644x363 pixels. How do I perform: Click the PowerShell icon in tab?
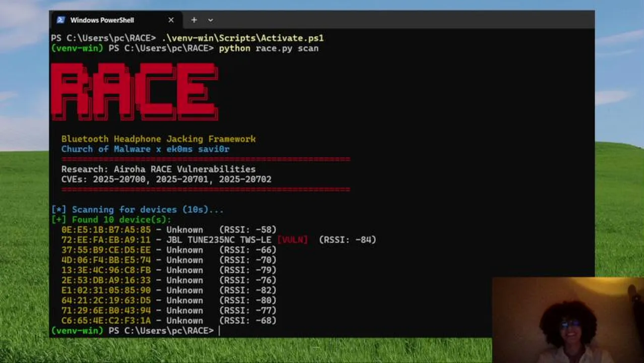60,20
